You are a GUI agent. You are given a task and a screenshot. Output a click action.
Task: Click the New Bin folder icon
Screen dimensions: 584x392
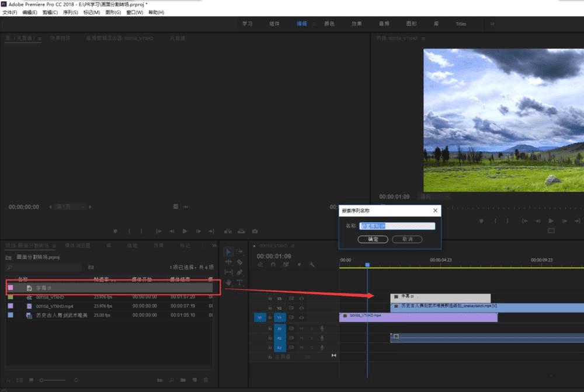183,380
